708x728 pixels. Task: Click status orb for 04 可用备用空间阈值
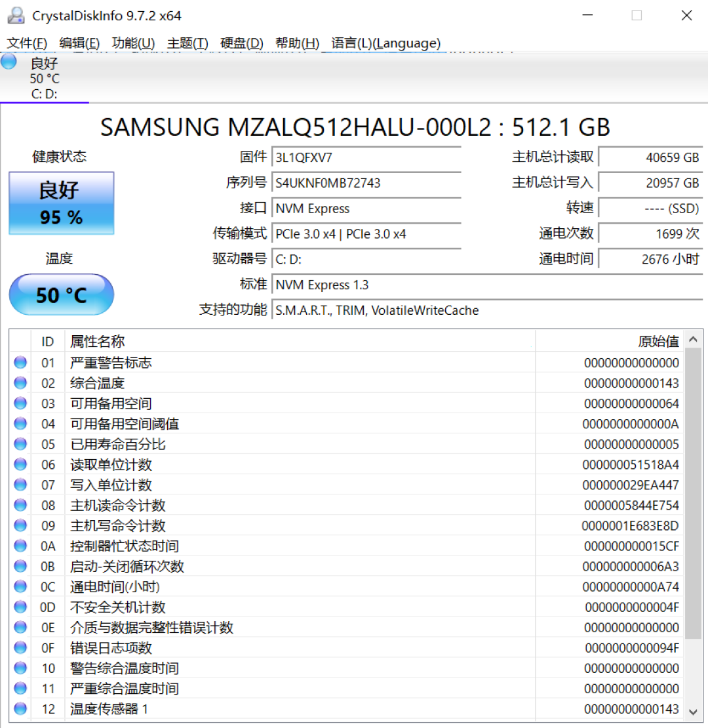20,424
